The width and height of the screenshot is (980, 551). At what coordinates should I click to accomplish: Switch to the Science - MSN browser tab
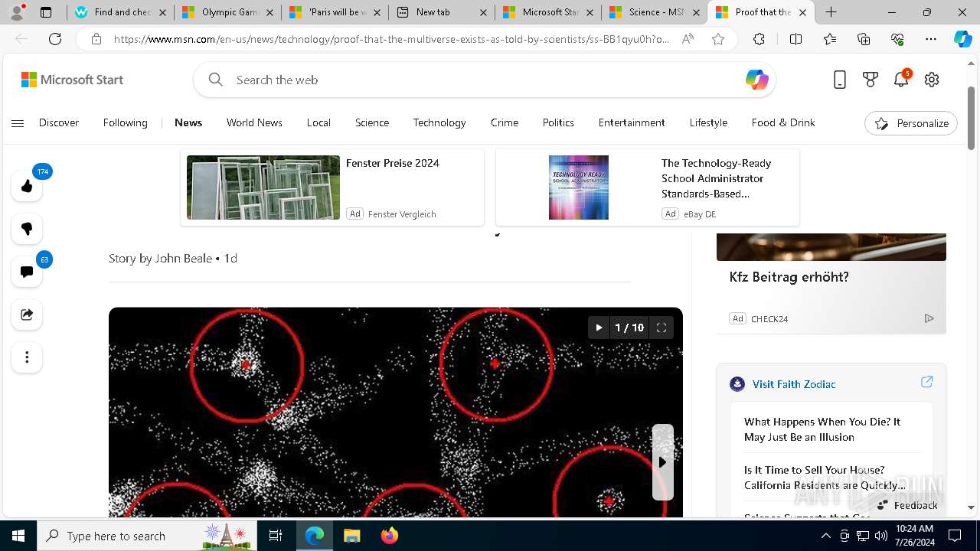pyautogui.click(x=655, y=12)
